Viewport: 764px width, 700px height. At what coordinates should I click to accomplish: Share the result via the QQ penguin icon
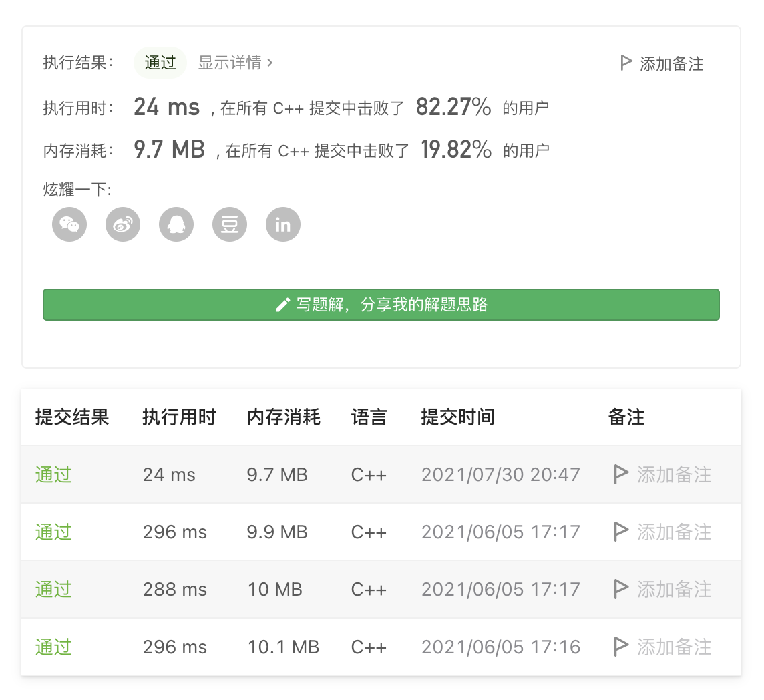click(x=176, y=224)
